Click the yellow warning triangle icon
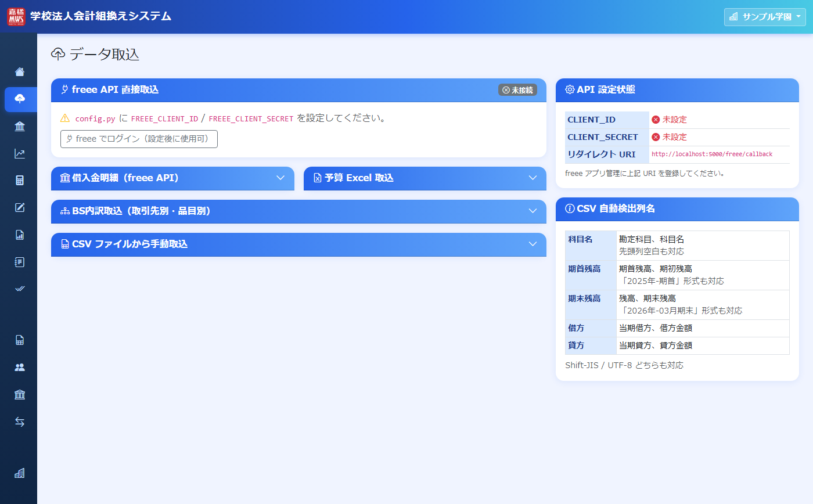The image size is (813, 504). tap(65, 118)
